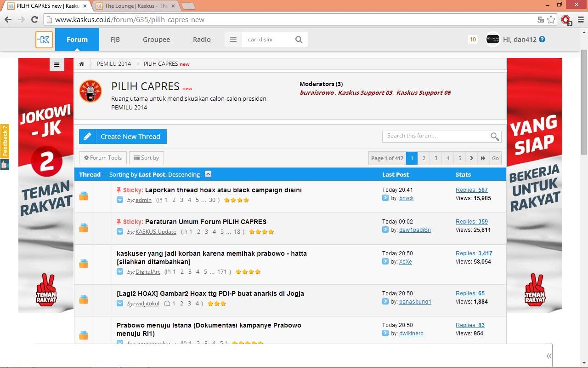
Task: Click the PILIH CAPRES forum logo
Action: point(90,91)
